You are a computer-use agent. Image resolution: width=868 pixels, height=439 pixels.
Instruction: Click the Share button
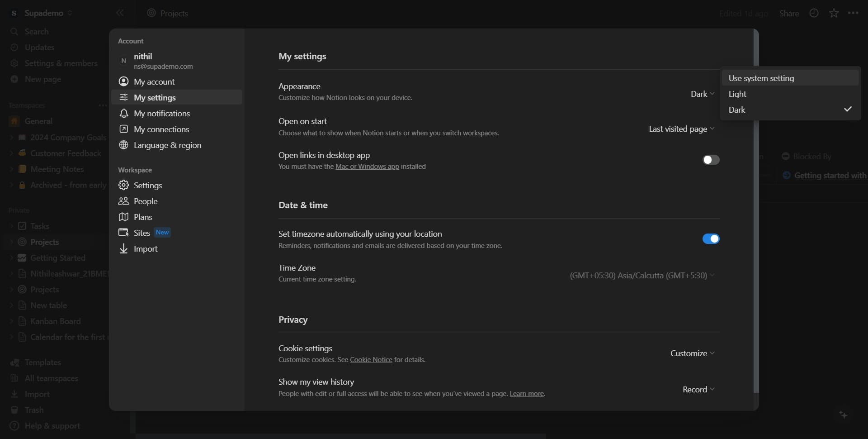pos(789,13)
